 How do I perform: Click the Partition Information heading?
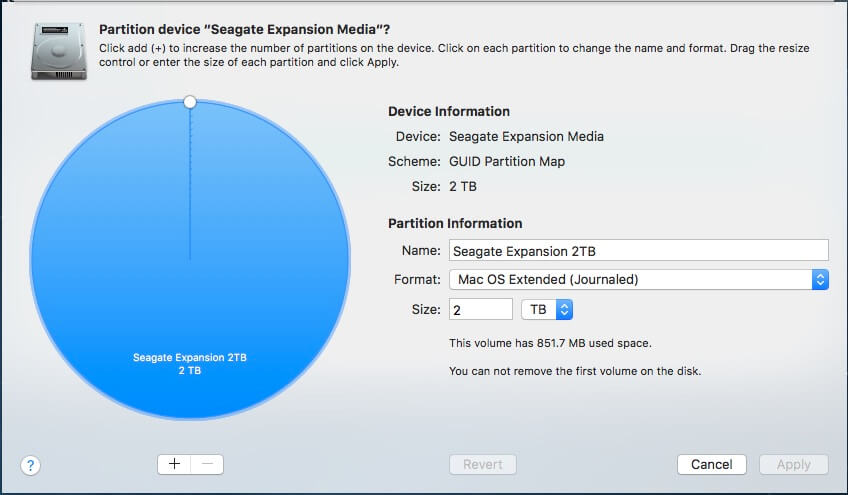(455, 223)
